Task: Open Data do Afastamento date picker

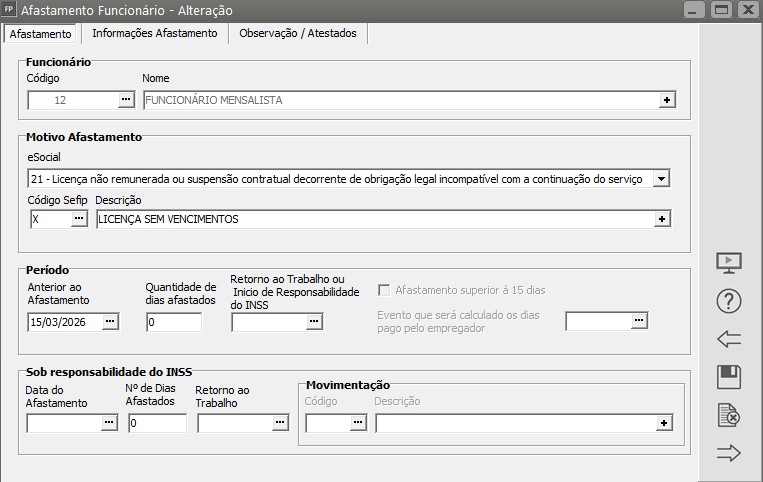Action: tap(110, 424)
